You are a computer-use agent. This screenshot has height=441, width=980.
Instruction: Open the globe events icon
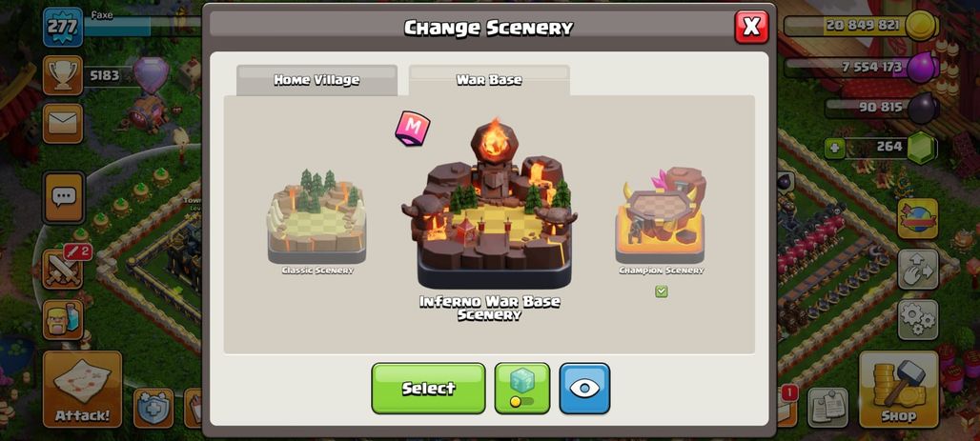click(918, 219)
